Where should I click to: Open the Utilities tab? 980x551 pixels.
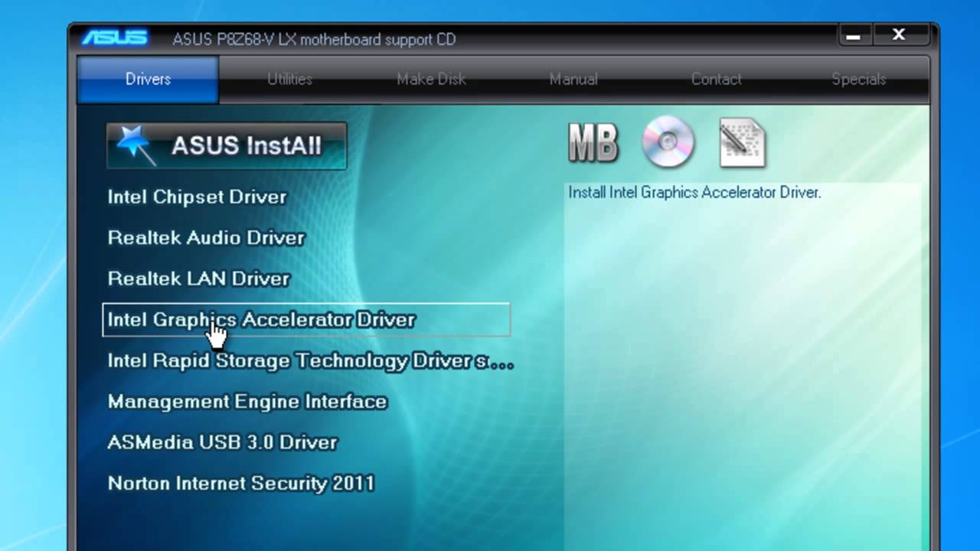(x=289, y=80)
